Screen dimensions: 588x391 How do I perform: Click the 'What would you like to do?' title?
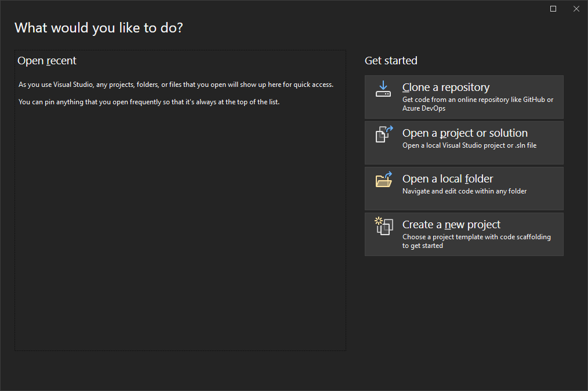point(99,28)
